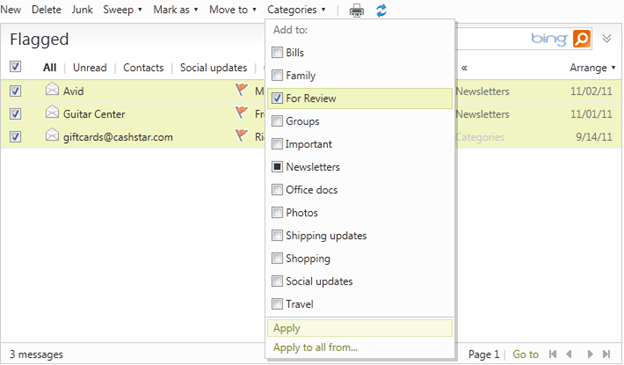Open the Sweep dropdown menu
Viewport: 624px width, 365px height.
[x=122, y=10]
